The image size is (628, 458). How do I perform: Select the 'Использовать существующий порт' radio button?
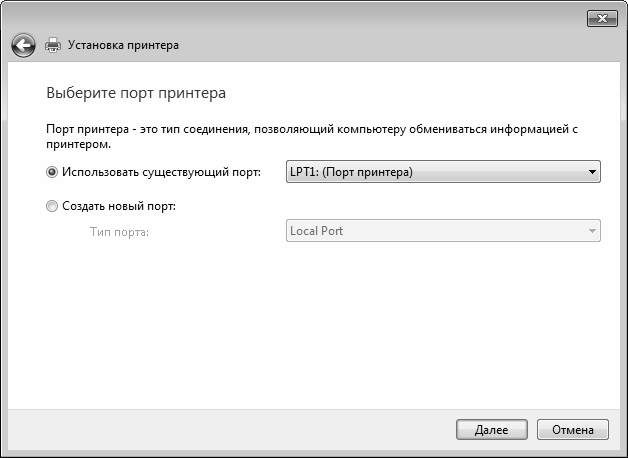pos(52,172)
